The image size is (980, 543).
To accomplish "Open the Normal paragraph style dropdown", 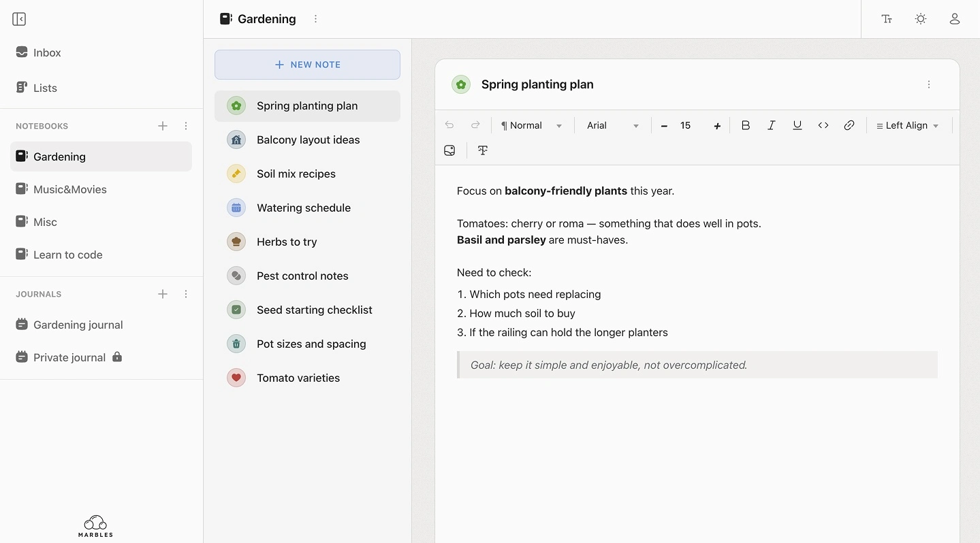I will 531,126.
